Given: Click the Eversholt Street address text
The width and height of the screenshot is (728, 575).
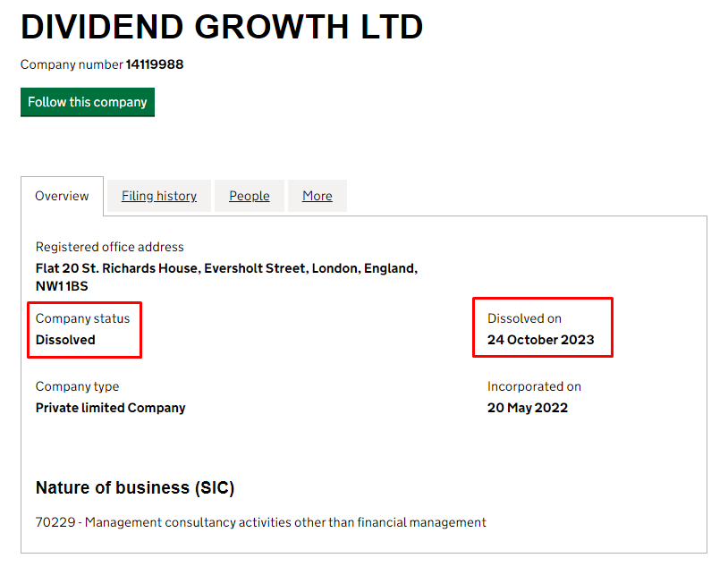Looking at the screenshot, I should [226, 268].
